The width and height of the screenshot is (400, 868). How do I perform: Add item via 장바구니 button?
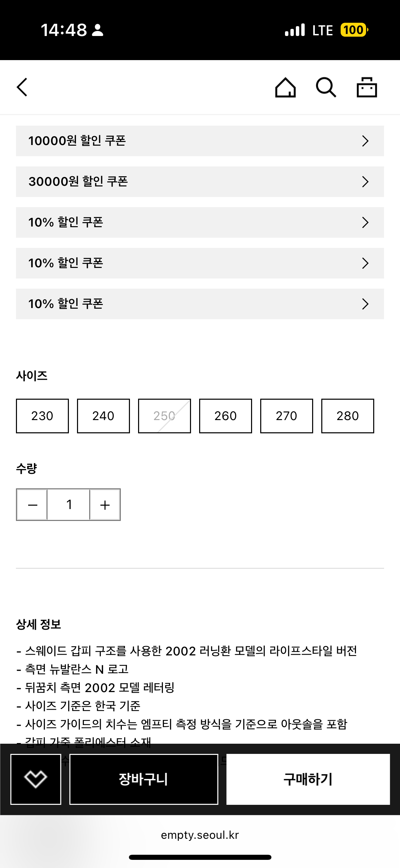[144, 779]
